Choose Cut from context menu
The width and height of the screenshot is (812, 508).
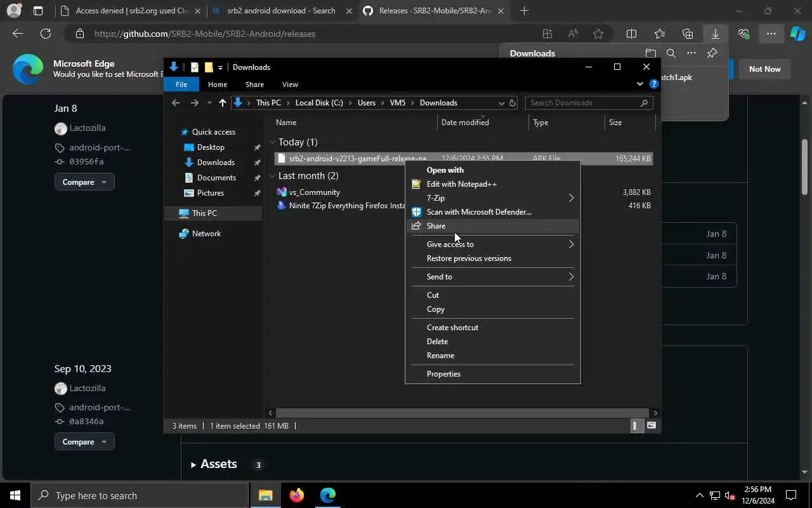click(x=492, y=295)
